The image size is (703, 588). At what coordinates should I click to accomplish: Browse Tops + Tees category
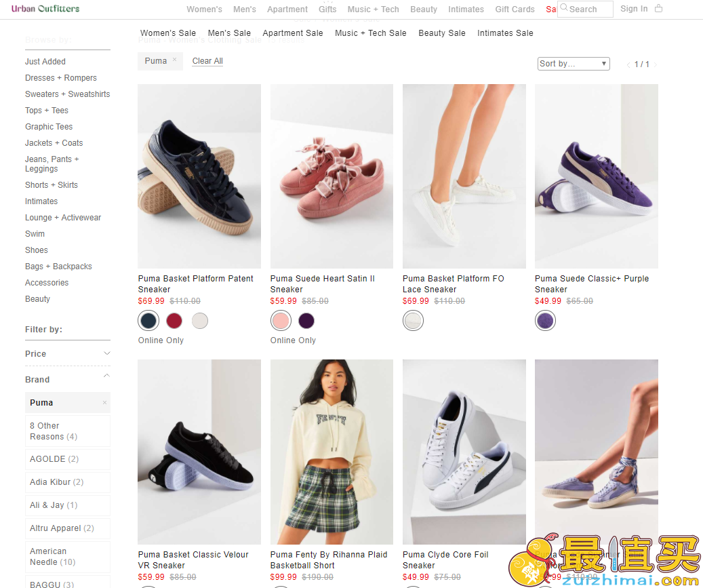[x=47, y=111]
